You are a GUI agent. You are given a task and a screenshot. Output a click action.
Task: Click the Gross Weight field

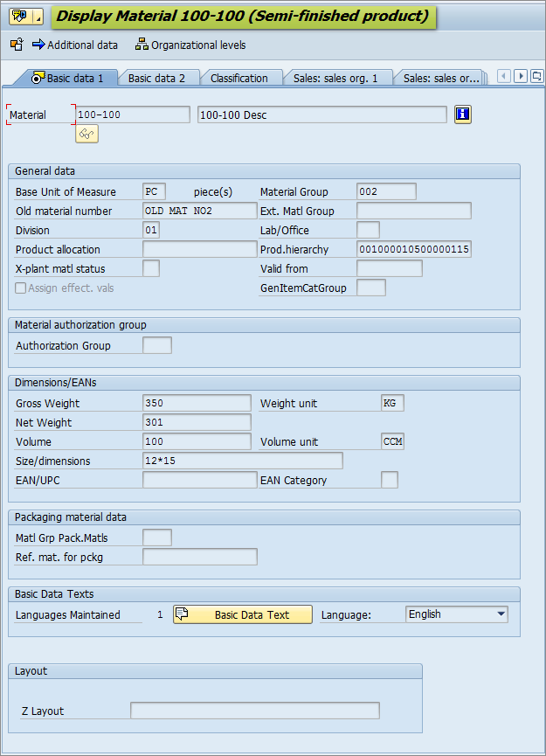tap(197, 403)
